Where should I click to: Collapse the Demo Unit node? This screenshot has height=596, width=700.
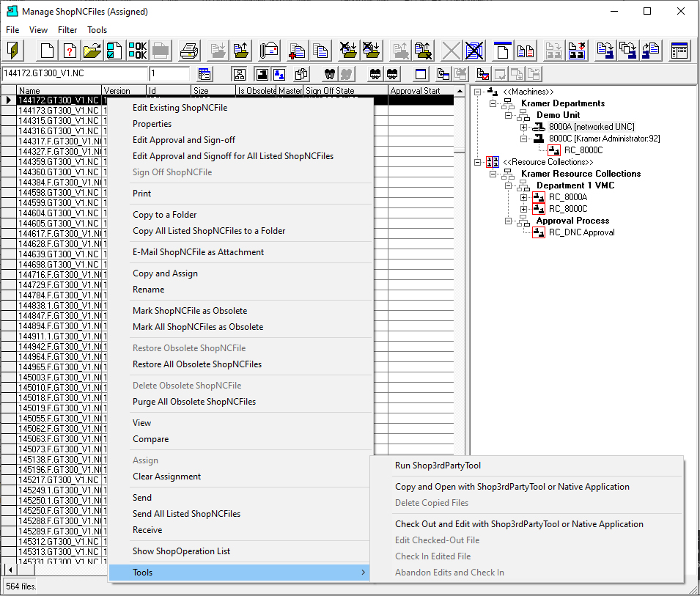(x=508, y=115)
